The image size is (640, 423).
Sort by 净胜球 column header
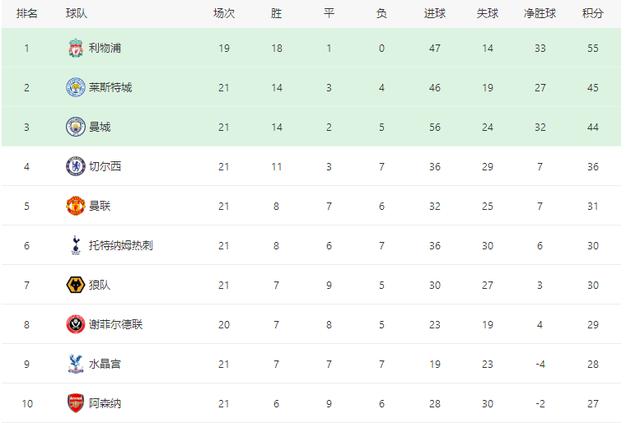(538, 13)
